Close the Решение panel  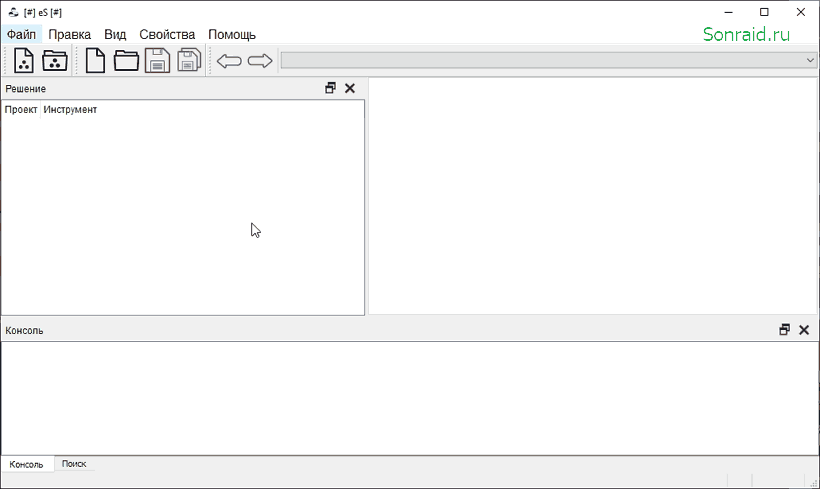point(350,88)
